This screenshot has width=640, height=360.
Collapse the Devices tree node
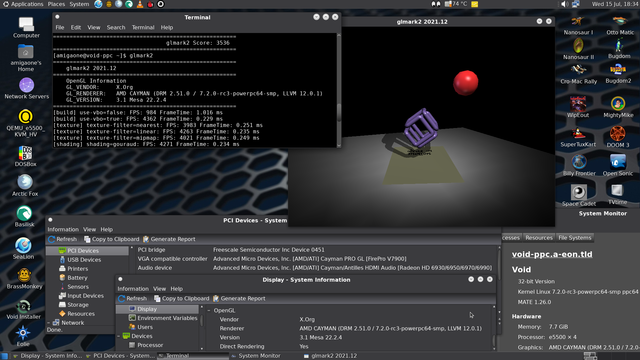coord(119,336)
